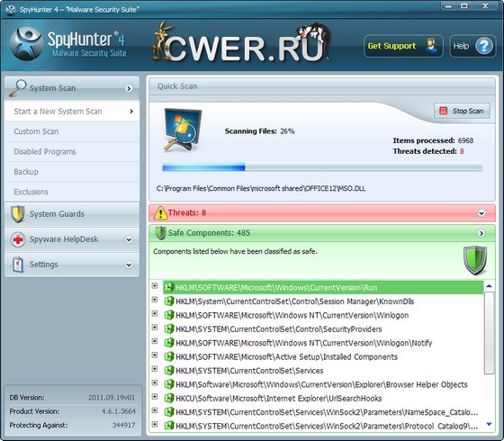
Task: Click the large green shield icon
Action: click(x=475, y=260)
